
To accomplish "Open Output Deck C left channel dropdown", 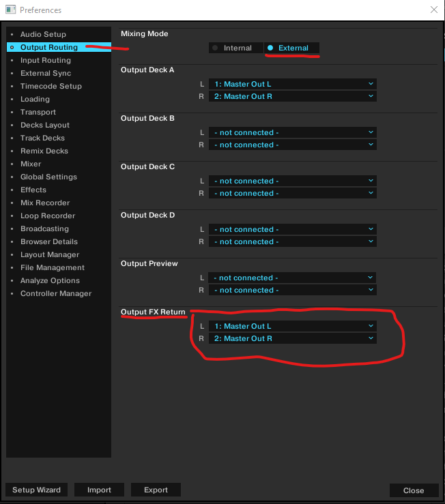I will (x=293, y=181).
